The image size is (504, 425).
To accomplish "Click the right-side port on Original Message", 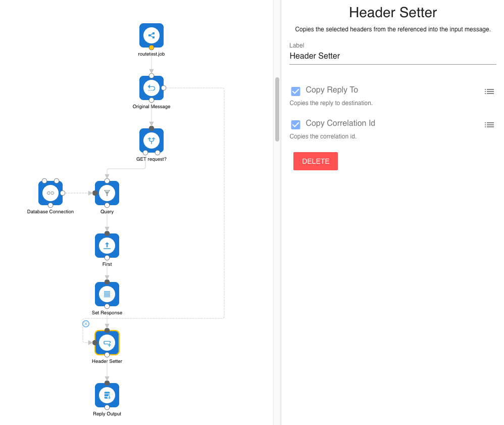I will click(x=164, y=88).
